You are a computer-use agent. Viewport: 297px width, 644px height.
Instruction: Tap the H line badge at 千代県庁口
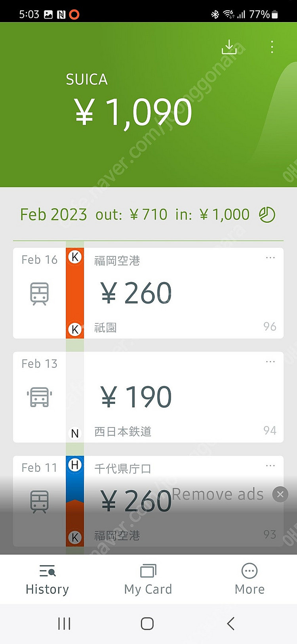point(75,464)
